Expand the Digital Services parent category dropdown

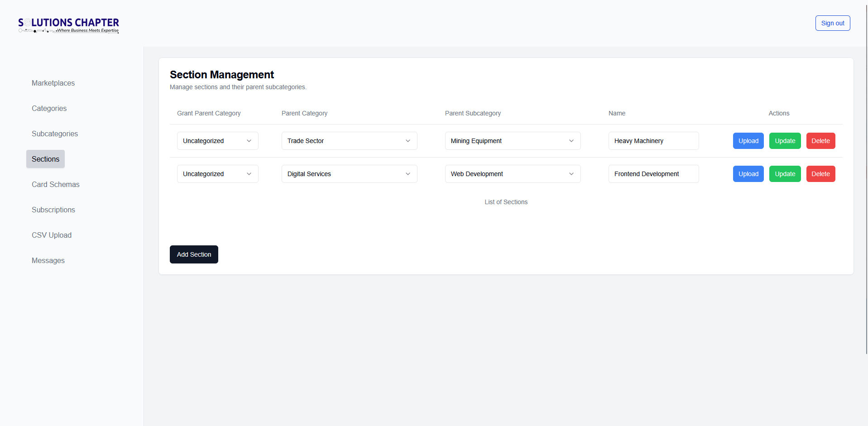tap(349, 174)
